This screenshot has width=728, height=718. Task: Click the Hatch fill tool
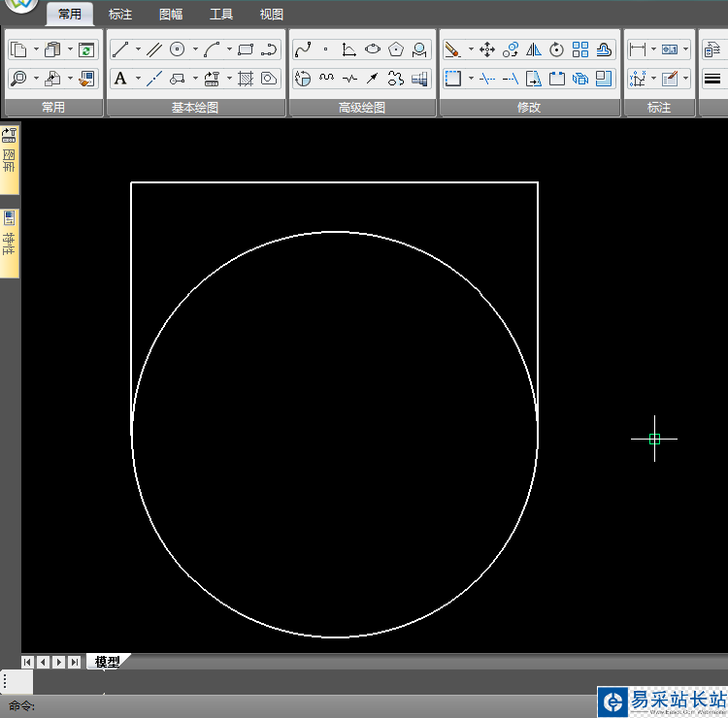click(246, 79)
